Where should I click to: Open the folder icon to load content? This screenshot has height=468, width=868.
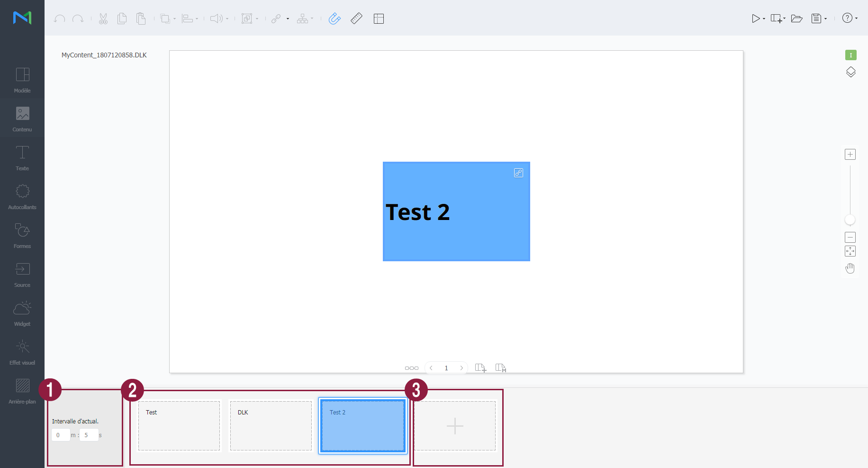click(796, 18)
